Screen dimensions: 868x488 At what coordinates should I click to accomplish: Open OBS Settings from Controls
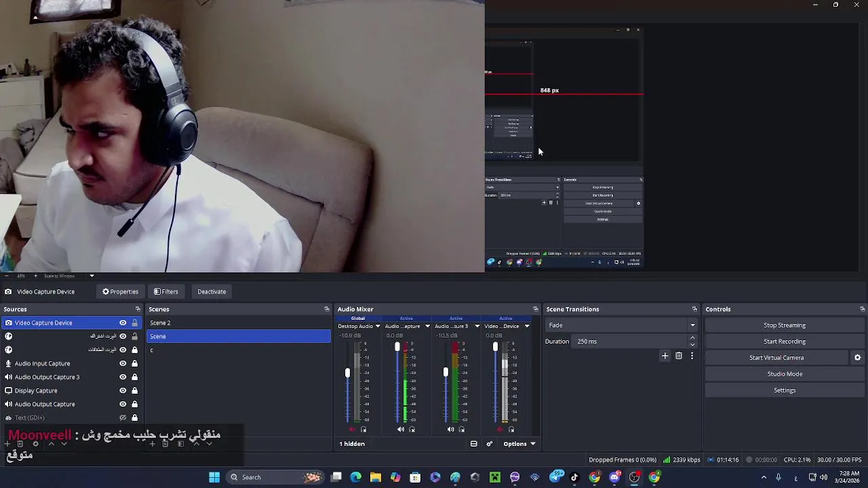(x=785, y=390)
